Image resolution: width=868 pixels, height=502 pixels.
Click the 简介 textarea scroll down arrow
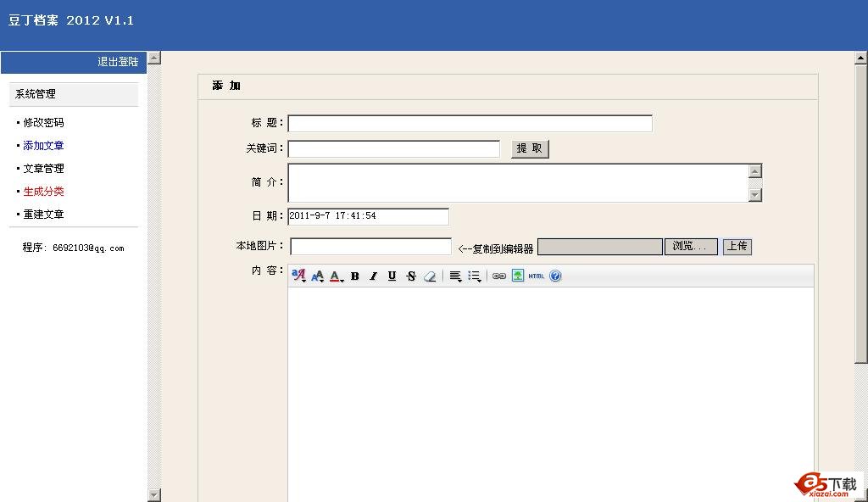(x=755, y=195)
